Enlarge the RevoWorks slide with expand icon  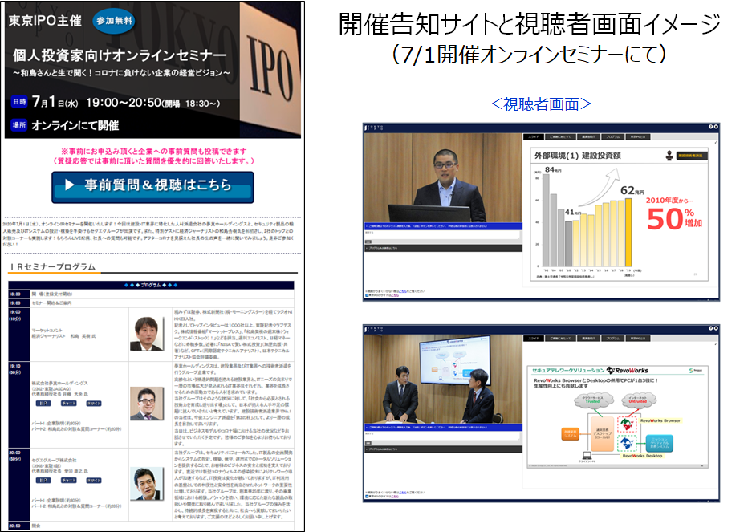point(716,343)
